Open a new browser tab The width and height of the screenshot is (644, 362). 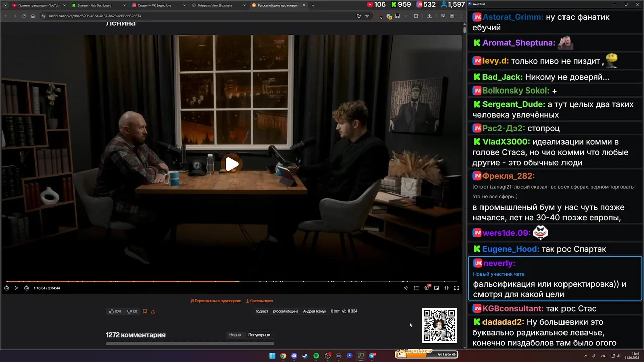pyautogui.click(x=313, y=5)
